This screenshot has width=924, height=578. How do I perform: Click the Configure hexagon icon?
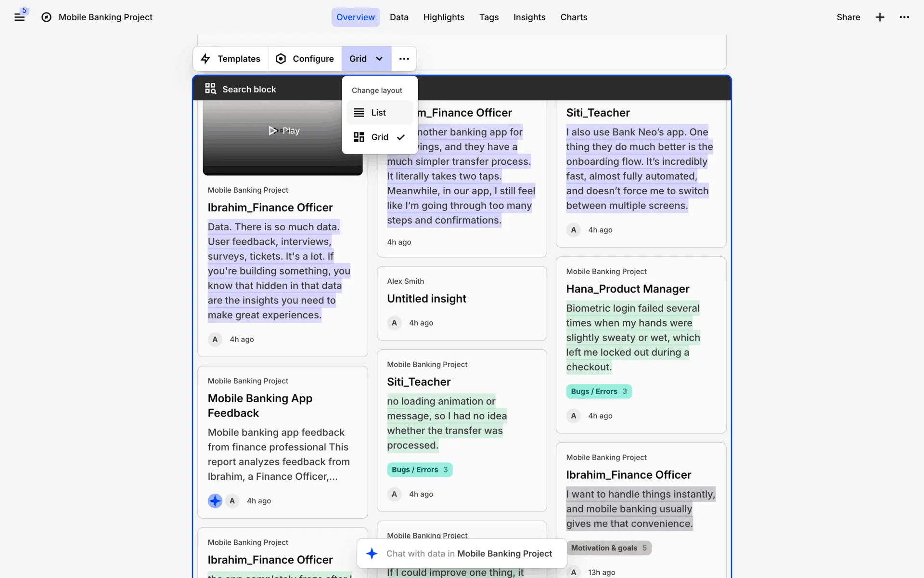pos(281,59)
